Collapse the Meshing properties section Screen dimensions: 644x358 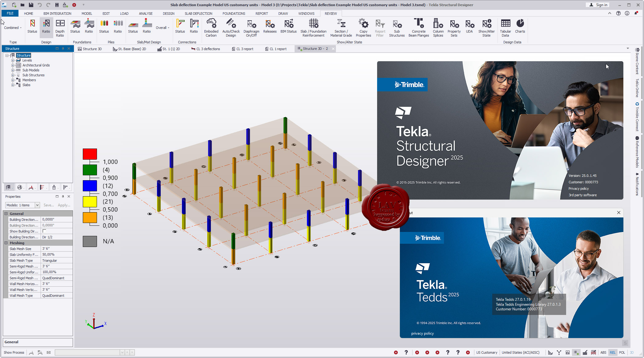coord(6,243)
